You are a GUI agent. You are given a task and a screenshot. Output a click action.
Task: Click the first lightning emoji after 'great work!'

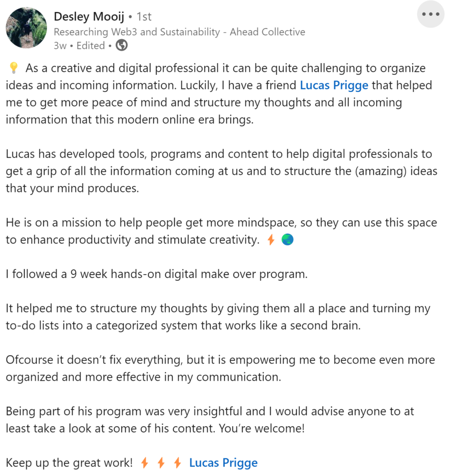[x=144, y=463]
